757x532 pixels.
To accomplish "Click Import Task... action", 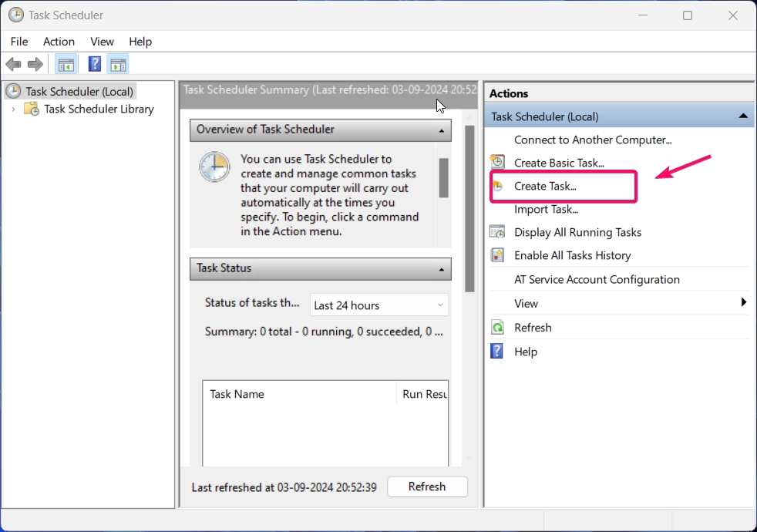I will tap(546, 209).
